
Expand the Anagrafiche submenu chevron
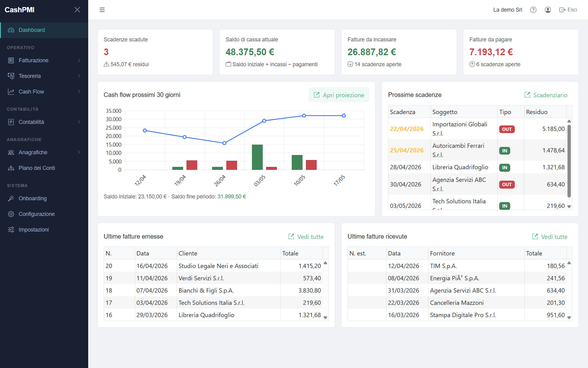79,152
